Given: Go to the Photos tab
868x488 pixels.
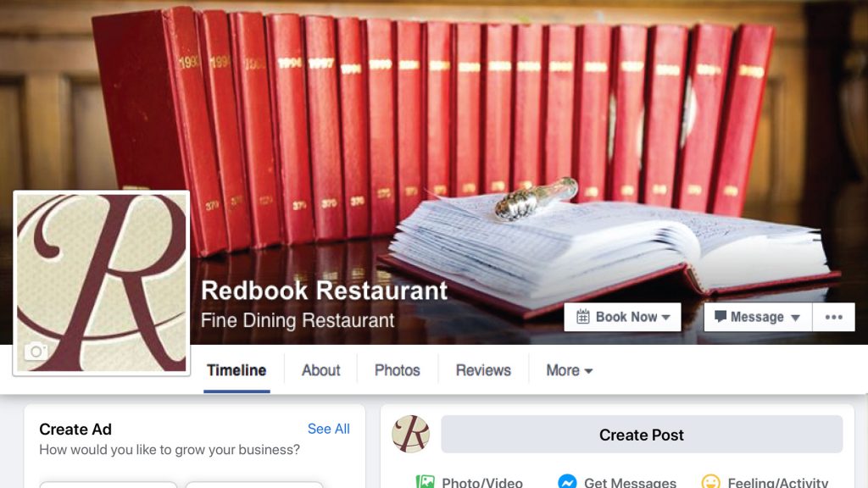Looking at the screenshot, I should [x=397, y=370].
